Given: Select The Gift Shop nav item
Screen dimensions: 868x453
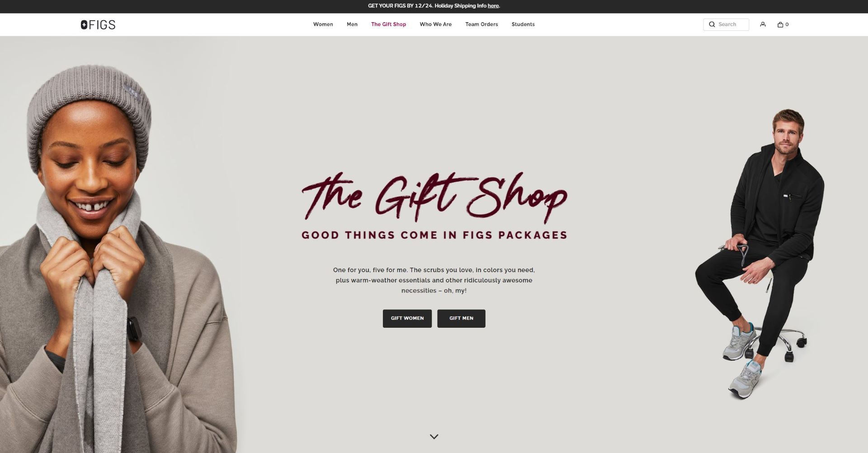Looking at the screenshot, I should click(389, 24).
